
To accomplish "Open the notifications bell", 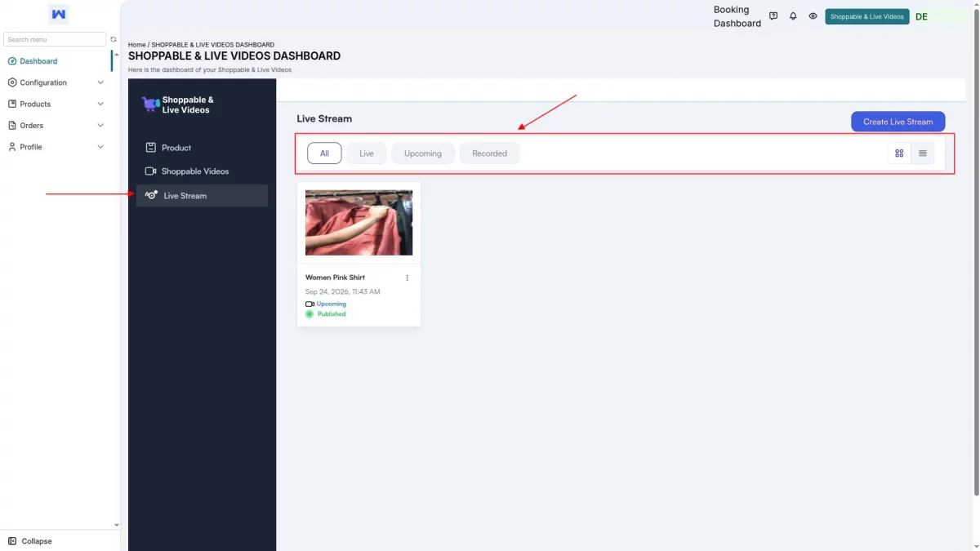I will pyautogui.click(x=793, y=16).
